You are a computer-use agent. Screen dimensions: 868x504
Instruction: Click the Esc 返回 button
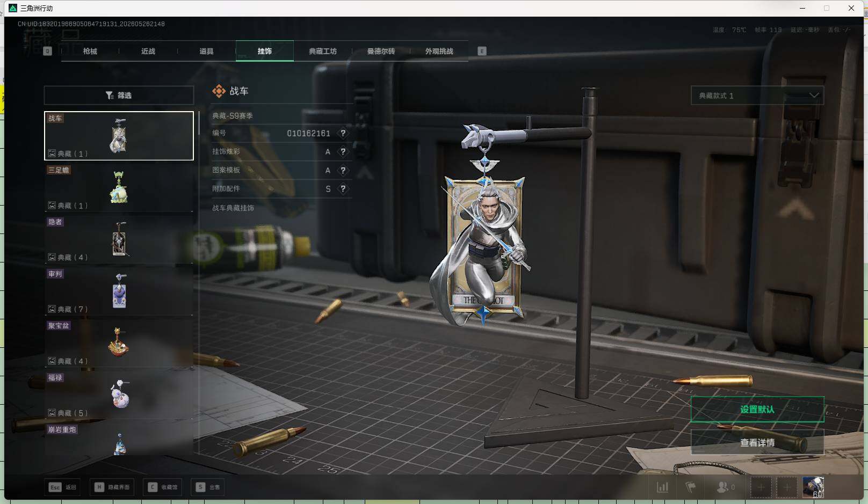click(62, 487)
